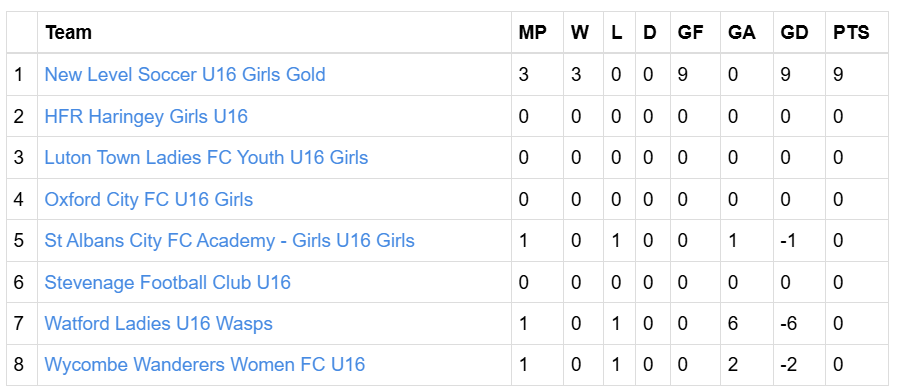Click the MP column header
This screenshot has width=897, height=391.
click(x=533, y=33)
